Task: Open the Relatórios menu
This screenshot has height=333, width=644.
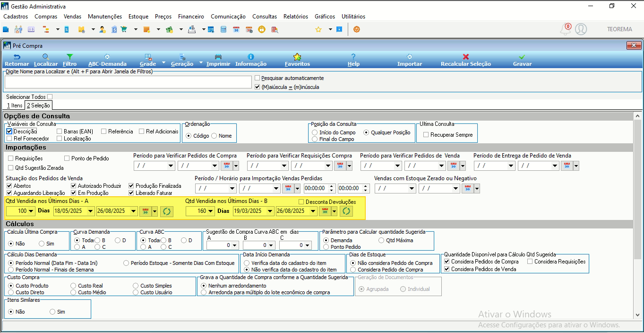Action: point(296,17)
